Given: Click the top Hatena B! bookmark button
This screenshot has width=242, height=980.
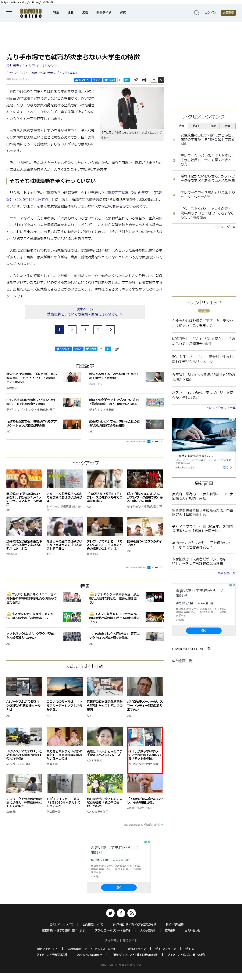Looking at the screenshot, I should tap(127, 80).
